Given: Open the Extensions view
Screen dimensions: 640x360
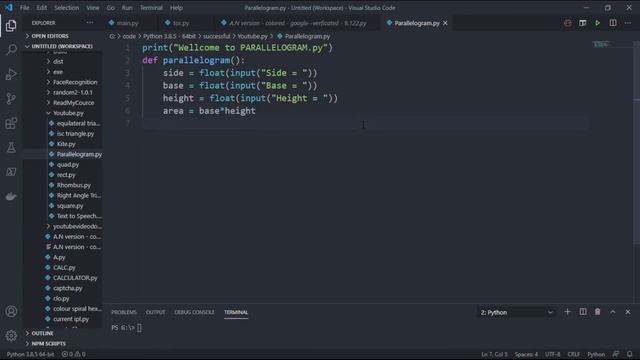Looking at the screenshot, I should pyautogui.click(x=11, y=123).
